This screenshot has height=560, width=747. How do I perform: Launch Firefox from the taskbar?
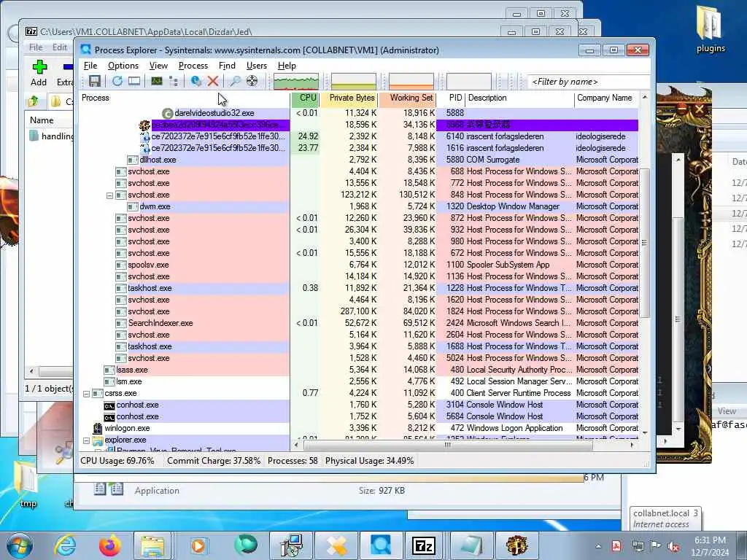click(110, 545)
